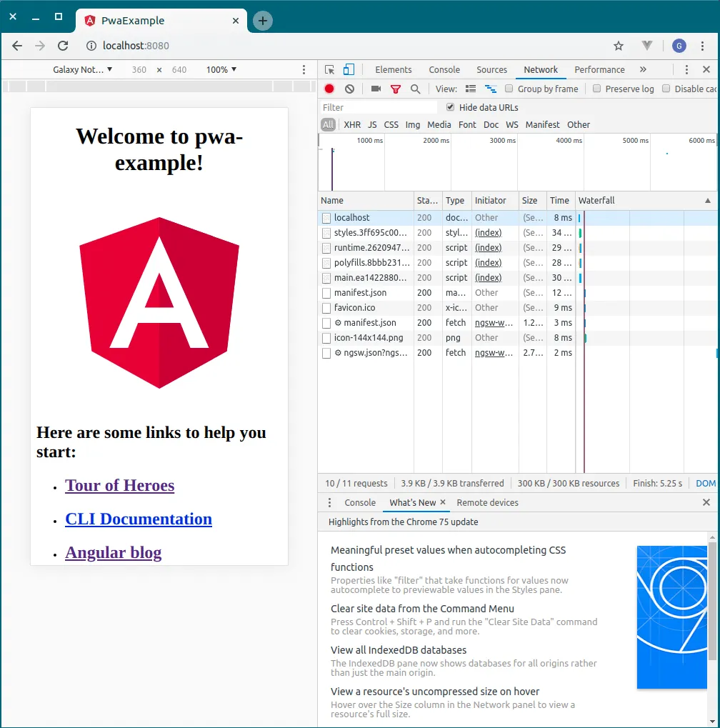Enable the Group by frame checkbox
This screenshot has width=720, height=728.
click(x=508, y=89)
